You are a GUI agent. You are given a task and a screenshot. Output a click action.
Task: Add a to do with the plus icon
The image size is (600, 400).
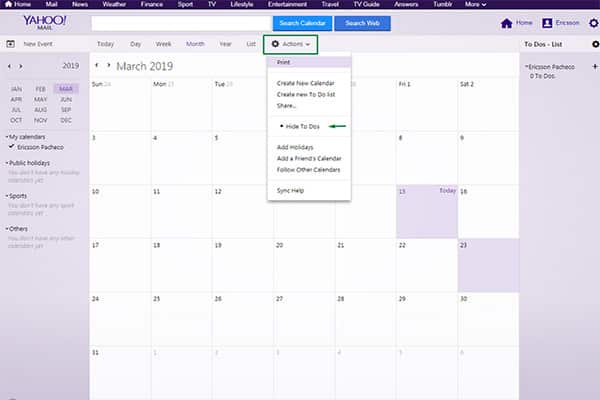coord(595,67)
